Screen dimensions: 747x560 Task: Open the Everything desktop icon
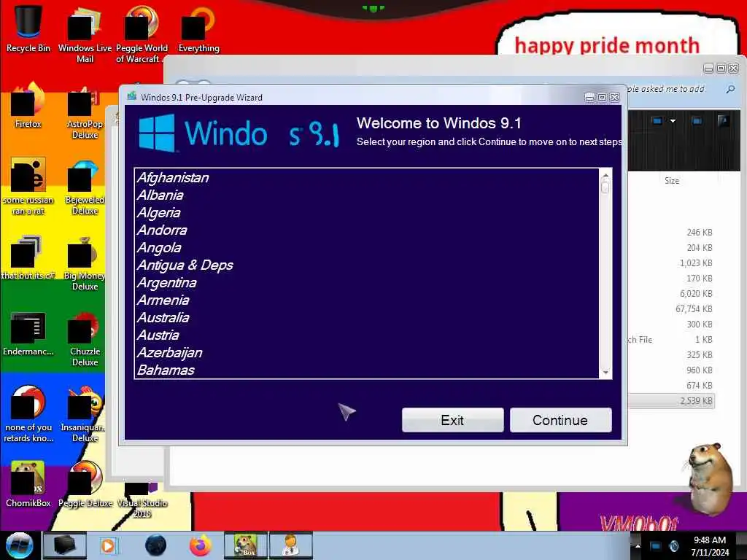[198, 28]
